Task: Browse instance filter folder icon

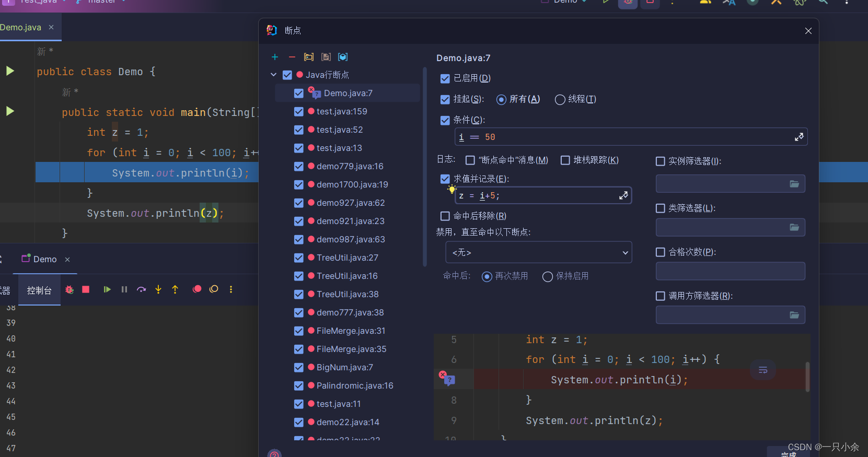Action: [x=794, y=184]
